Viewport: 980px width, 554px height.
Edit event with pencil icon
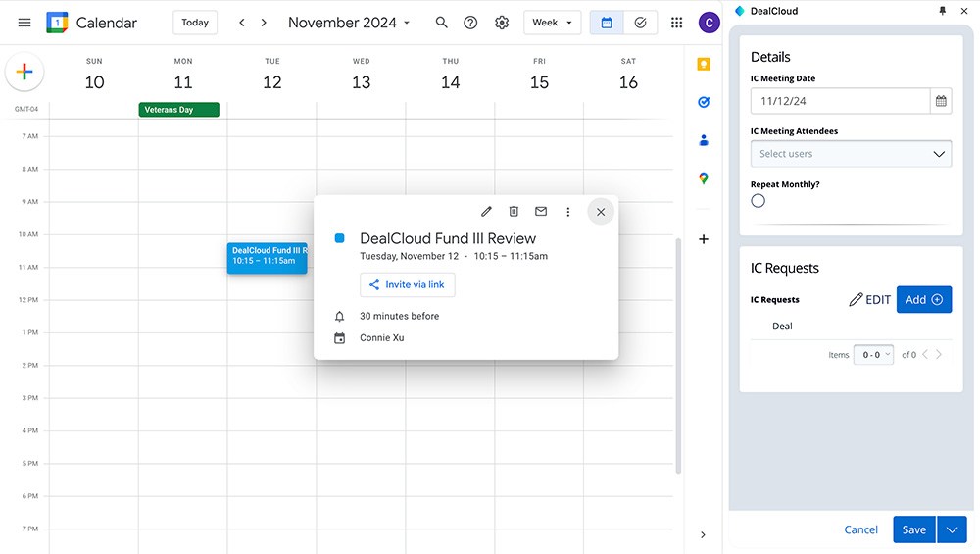[486, 212]
